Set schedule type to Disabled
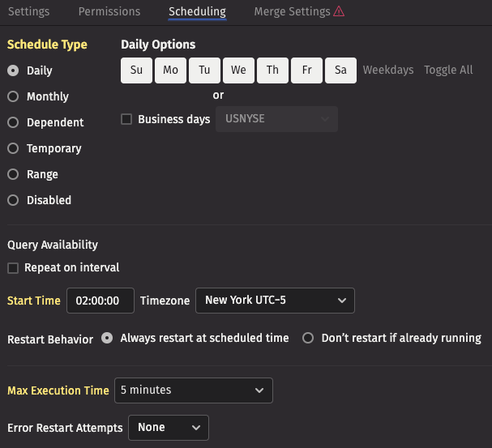 pyautogui.click(x=13, y=200)
